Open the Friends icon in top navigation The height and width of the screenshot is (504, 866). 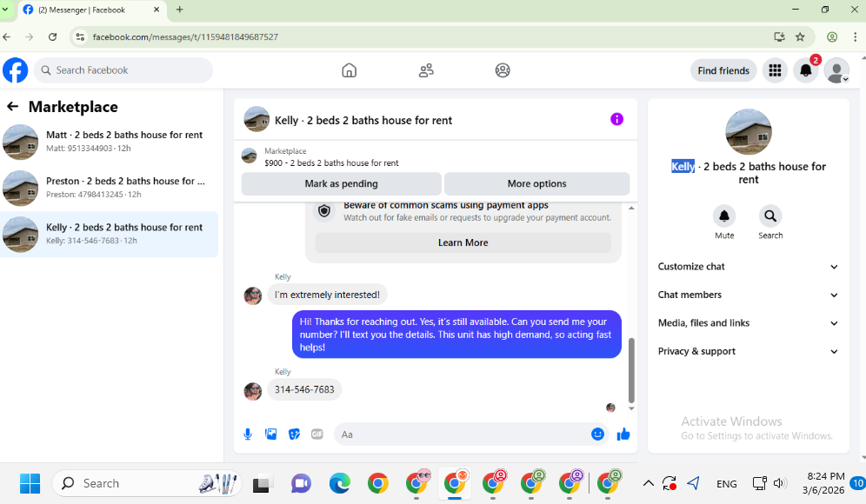click(426, 70)
